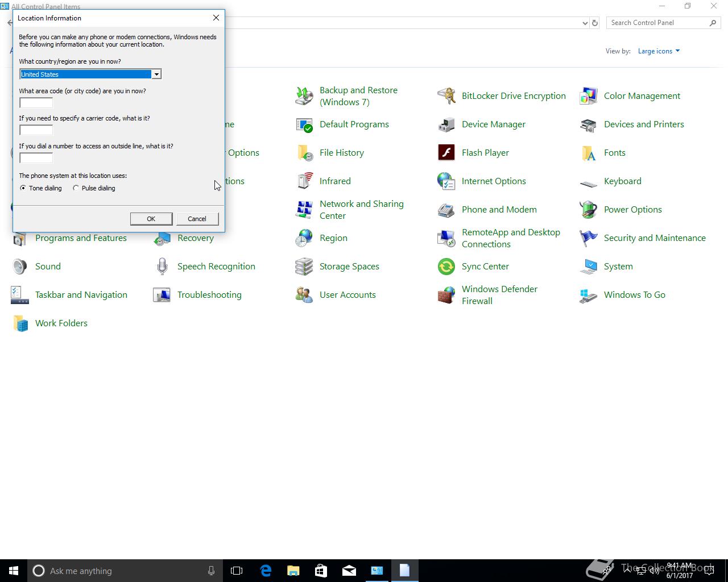The height and width of the screenshot is (582, 728).
Task: Open the Internet Options icon
Action: click(446, 181)
